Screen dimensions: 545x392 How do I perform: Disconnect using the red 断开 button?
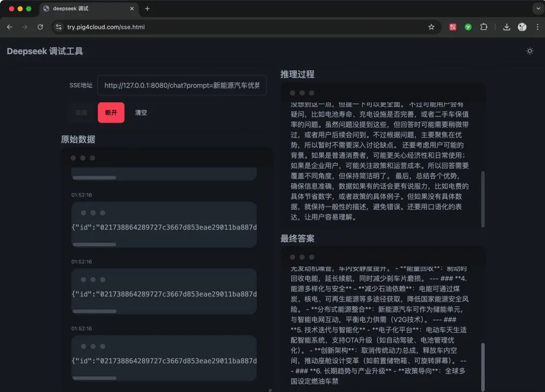click(111, 112)
